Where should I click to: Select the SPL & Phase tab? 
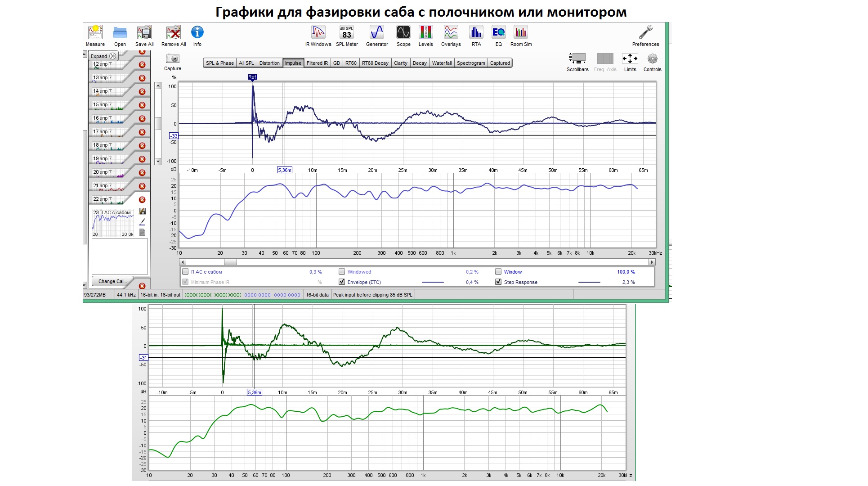(219, 63)
